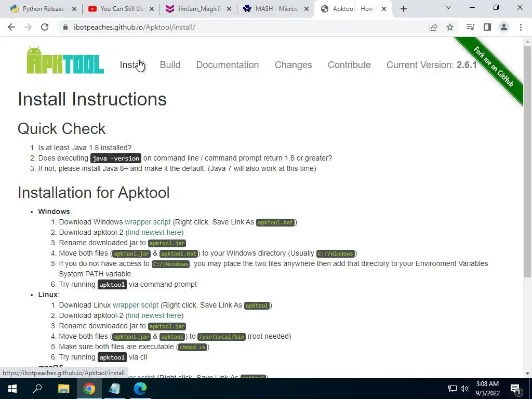The image size is (532, 399).
Task: Click the browser forward arrow
Action: [x=28, y=27]
